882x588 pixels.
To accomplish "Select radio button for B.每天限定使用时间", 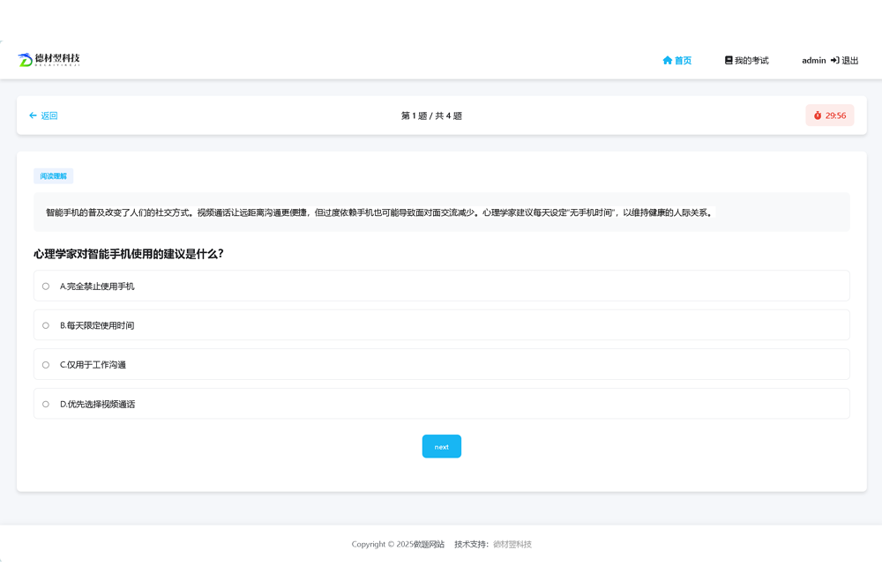I will (46, 325).
